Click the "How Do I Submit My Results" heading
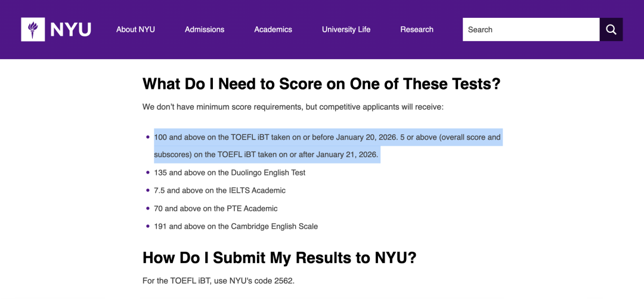 [x=279, y=258]
